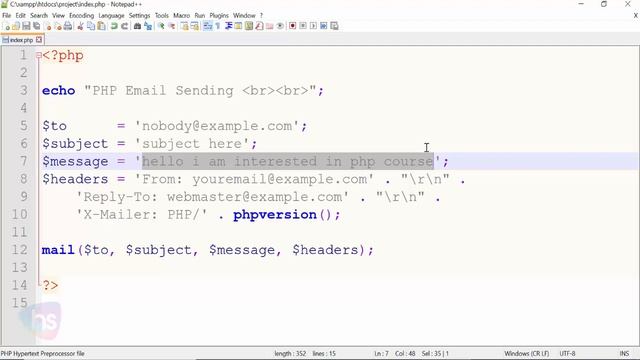Open the File menu
640x360 pixels.
(x=7, y=16)
